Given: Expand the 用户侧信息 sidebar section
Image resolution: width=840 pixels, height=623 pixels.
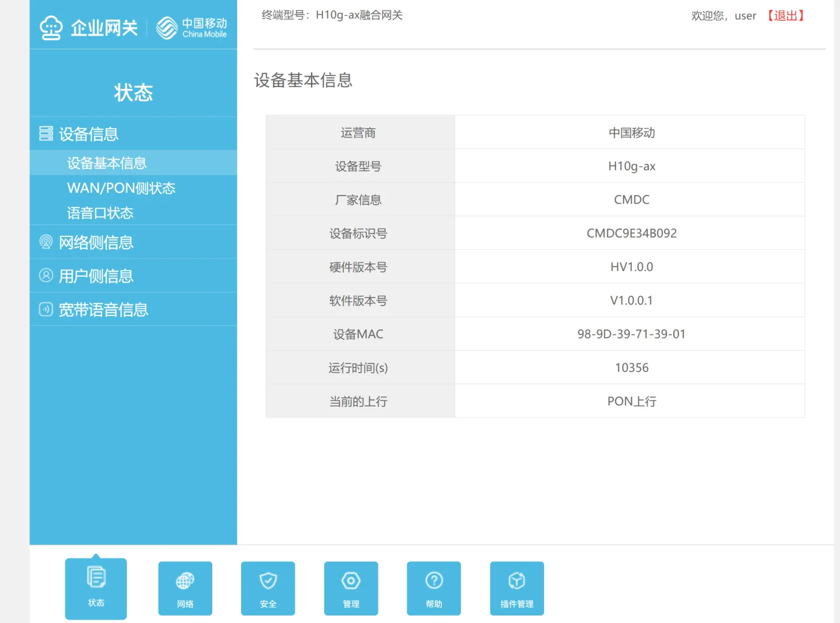Looking at the screenshot, I should pos(96,275).
